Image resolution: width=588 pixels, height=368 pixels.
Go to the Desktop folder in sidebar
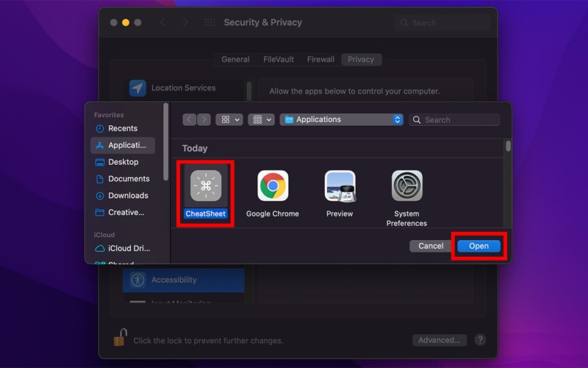pyautogui.click(x=123, y=162)
